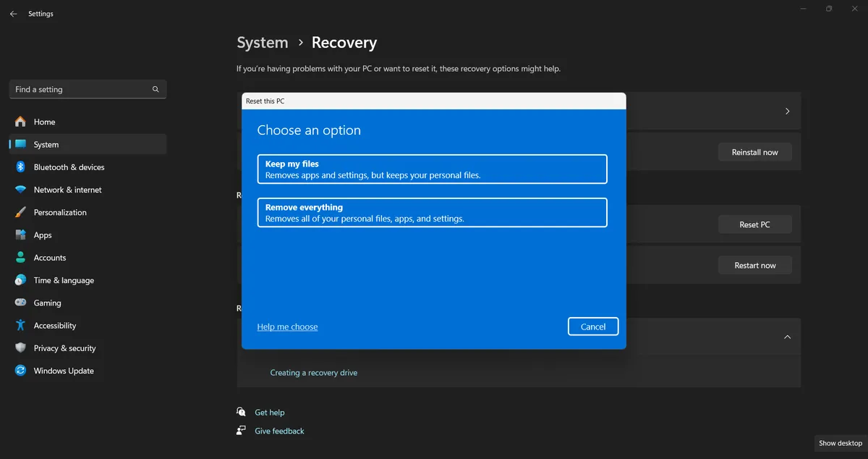Collapse the related support section chevron
The width and height of the screenshot is (868, 459).
(788, 337)
